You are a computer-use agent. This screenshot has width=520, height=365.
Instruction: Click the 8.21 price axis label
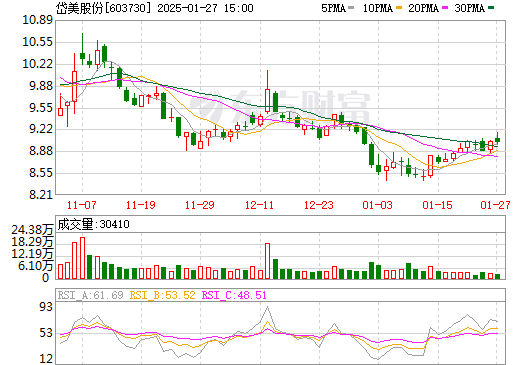[x=41, y=195]
